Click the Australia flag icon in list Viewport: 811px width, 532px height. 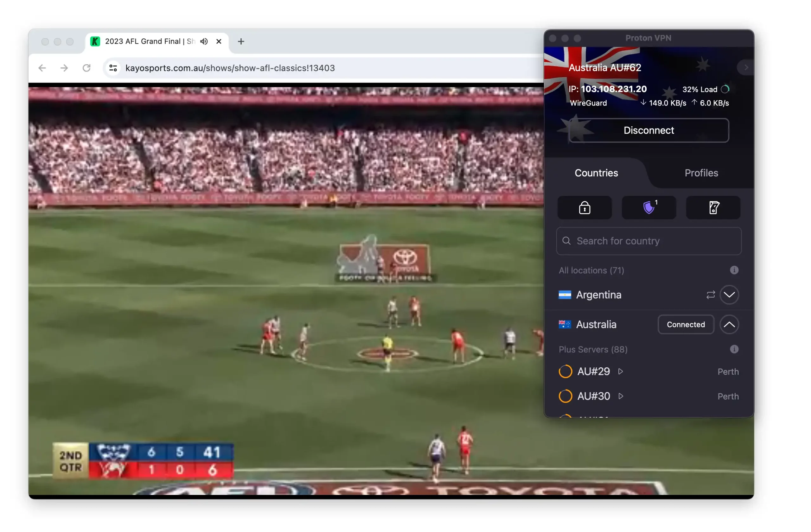click(565, 325)
